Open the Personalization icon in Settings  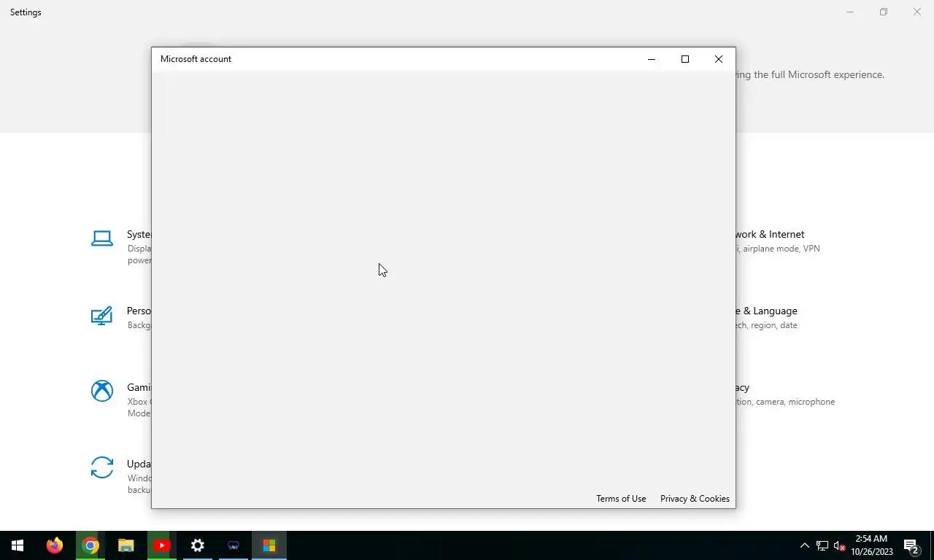click(x=102, y=316)
